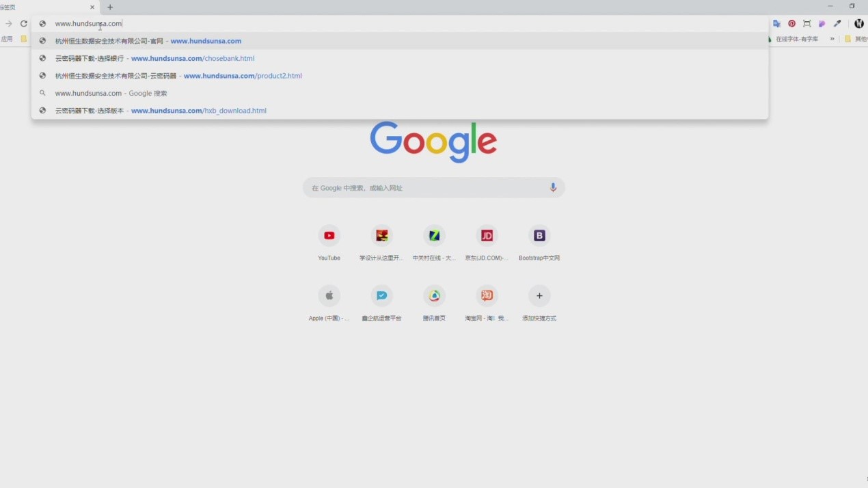Open the YouTube shortcut
Screen dimensions: 868x488
pos(329,236)
